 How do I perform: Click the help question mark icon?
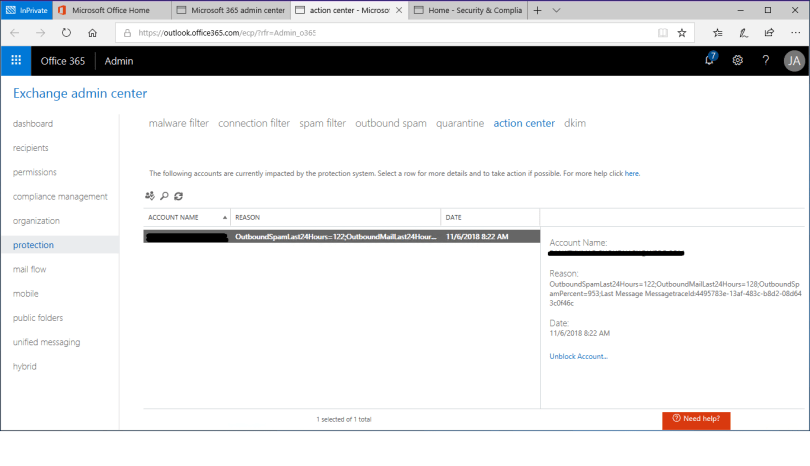coord(766,60)
